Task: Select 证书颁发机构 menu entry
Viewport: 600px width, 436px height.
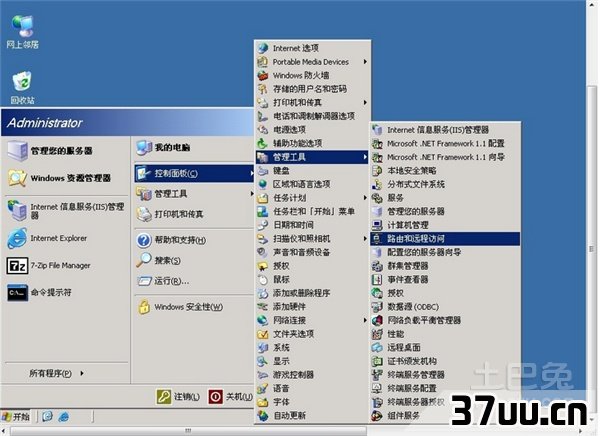Action: tap(445, 361)
